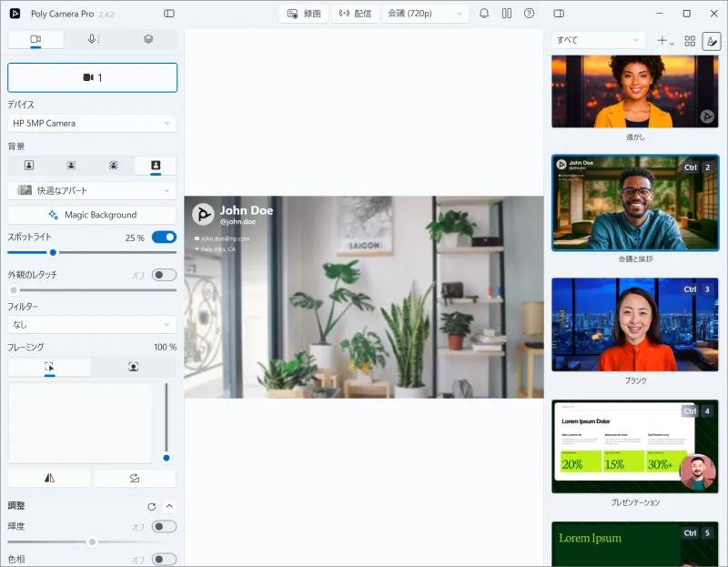Open the 会議 (720p) resolution dropdown
This screenshot has width=728, height=567.
click(x=425, y=14)
